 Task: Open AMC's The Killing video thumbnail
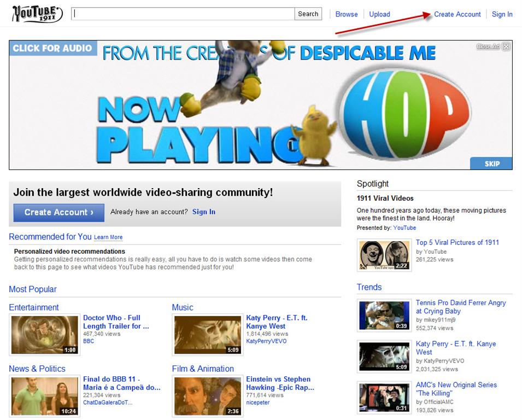[x=385, y=398]
